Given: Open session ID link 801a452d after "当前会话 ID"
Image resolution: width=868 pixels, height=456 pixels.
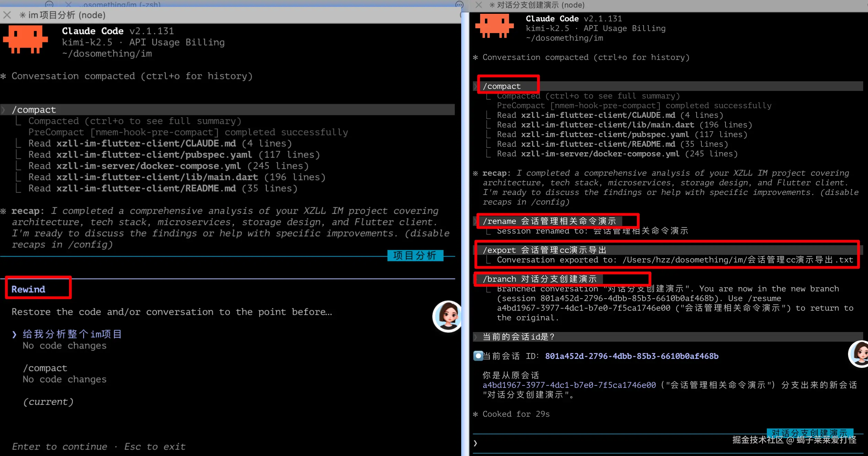Looking at the screenshot, I should 632,356.
